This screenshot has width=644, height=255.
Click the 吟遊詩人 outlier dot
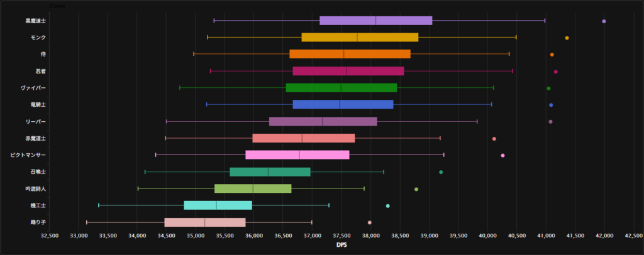pyautogui.click(x=416, y=189)
